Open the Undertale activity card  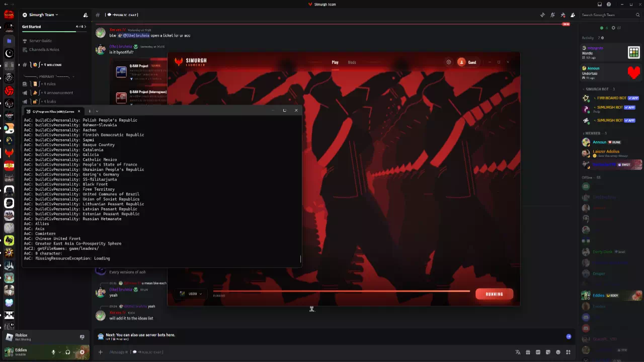point(611,73)
